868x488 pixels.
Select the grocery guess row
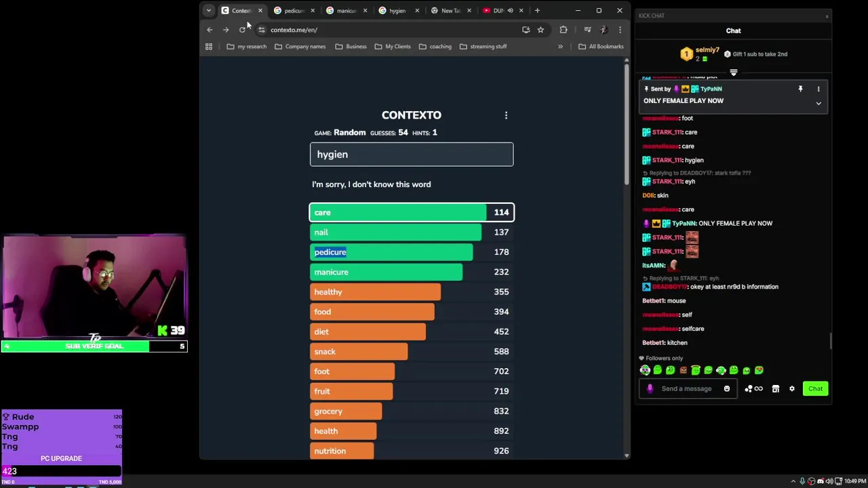tap(412, 411)
